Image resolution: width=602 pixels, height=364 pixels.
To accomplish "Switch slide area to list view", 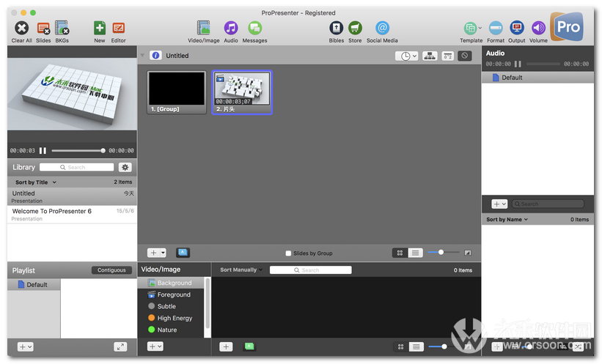I will [x=416, y=253].
